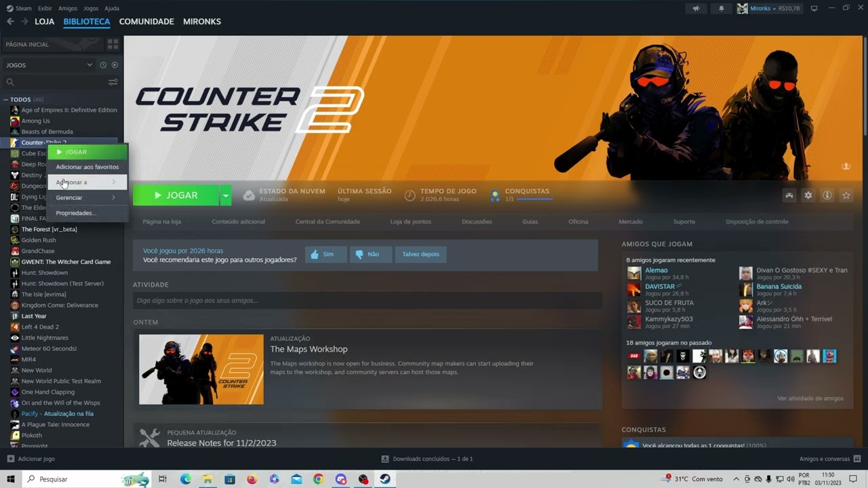Choose Propriedades in context menu

87,213
